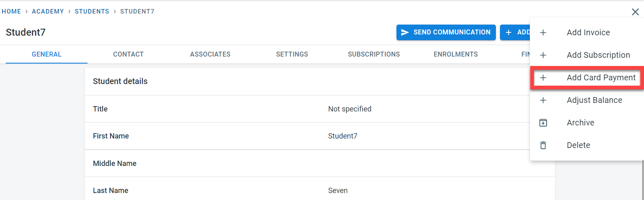Image resolution: width=644 pixels, height=200 pixels.
Task: Select the Add Invoice option
Action: pos(588,32)
